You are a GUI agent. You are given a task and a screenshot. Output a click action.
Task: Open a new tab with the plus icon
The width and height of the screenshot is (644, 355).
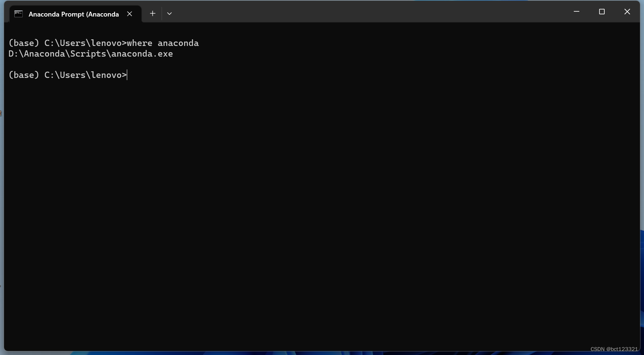coord(152,14)
